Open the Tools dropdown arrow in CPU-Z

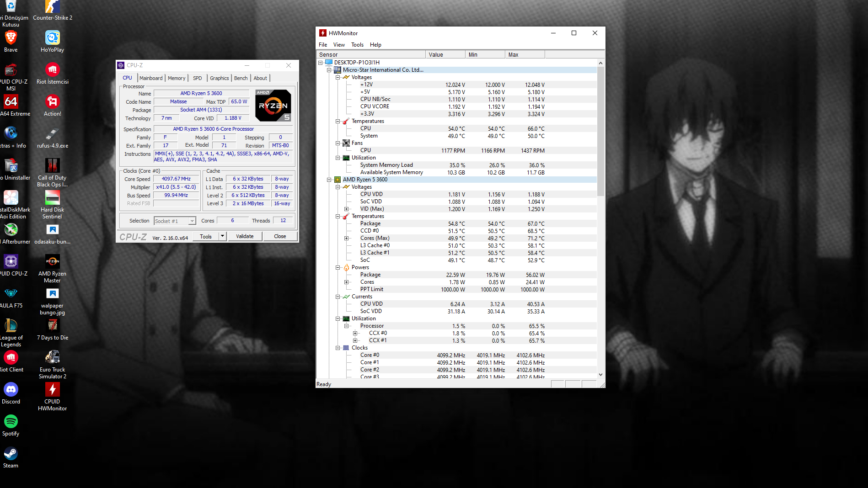pos(222,236)
